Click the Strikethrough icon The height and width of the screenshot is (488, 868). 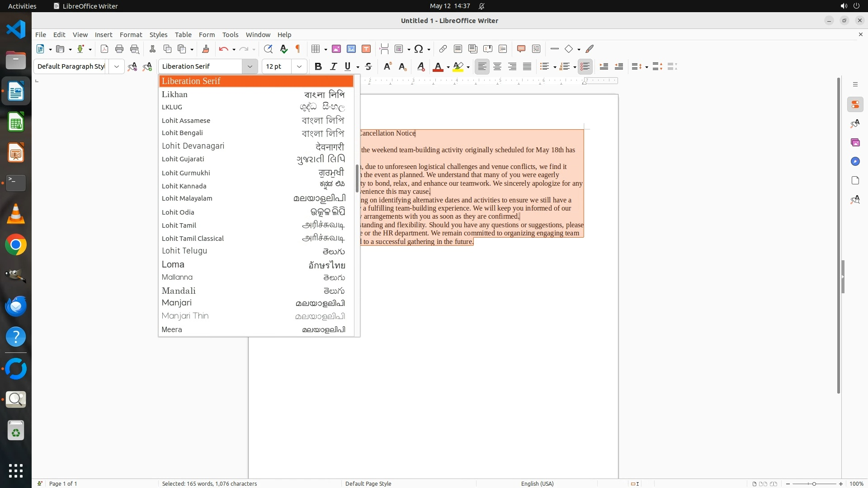tap(368, 66)
